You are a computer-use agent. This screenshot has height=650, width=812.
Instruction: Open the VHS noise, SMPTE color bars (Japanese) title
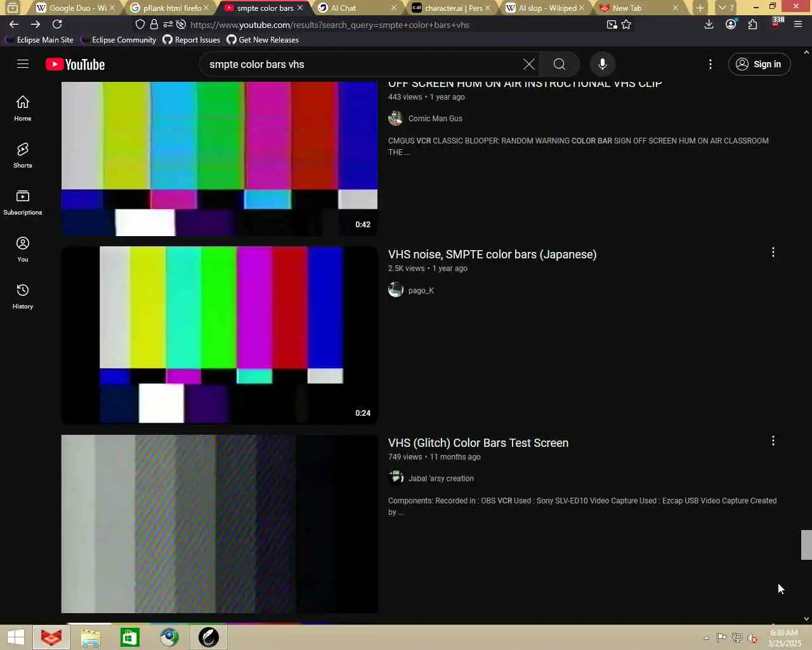point(492,255)
